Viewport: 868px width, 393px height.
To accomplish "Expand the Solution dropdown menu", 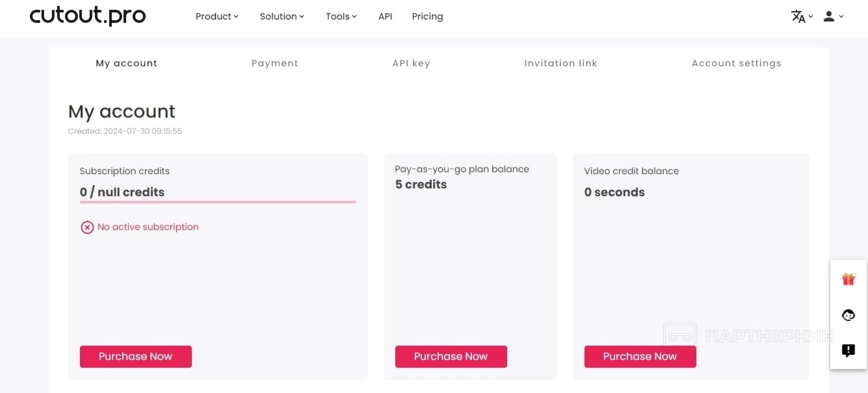I will tap(282, 17).
